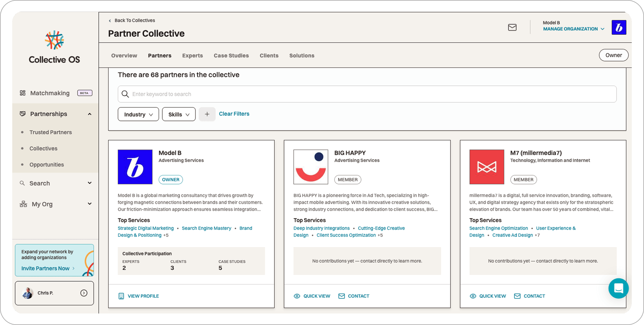Open the Industry filter dropdown

click(x=138, y=114)
